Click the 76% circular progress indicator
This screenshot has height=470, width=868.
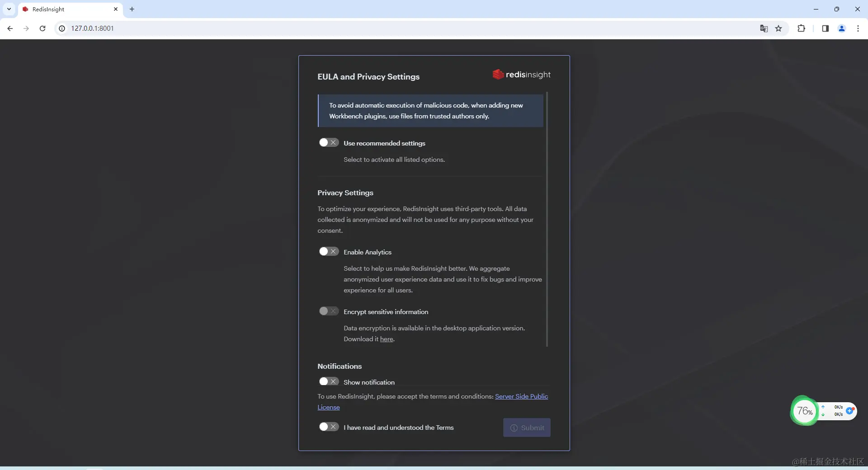(x=804, y=411)
